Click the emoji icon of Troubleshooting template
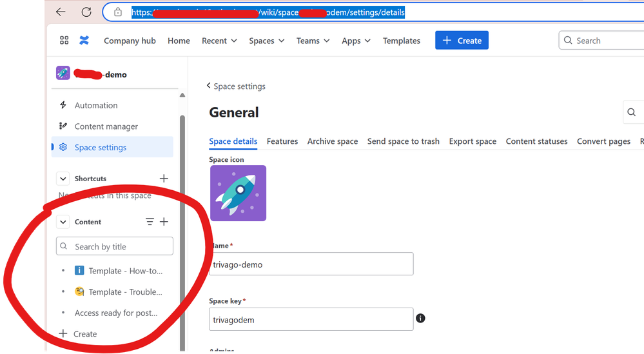Screen dimensions: 644x354 coord(79,291)
